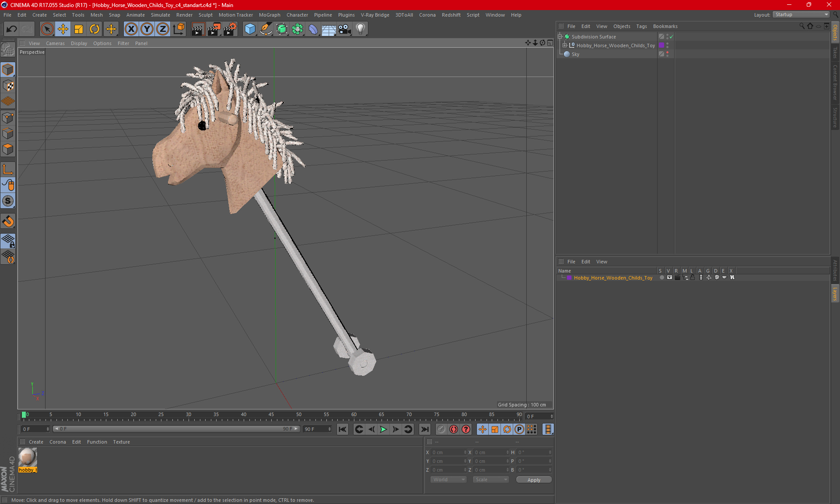Click the Coordinate System icon

pyautogui.click(x=179, y=29)
